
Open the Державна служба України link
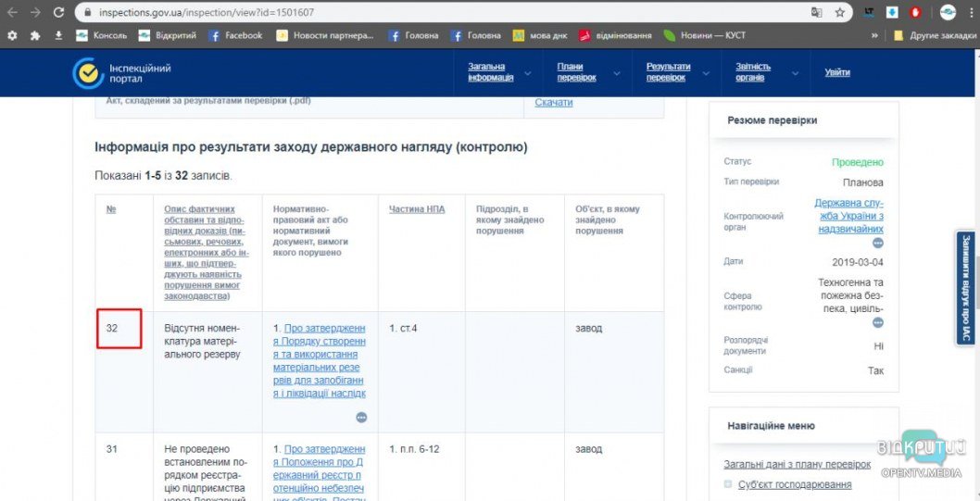pyautogui.click(x=849, y=215)
